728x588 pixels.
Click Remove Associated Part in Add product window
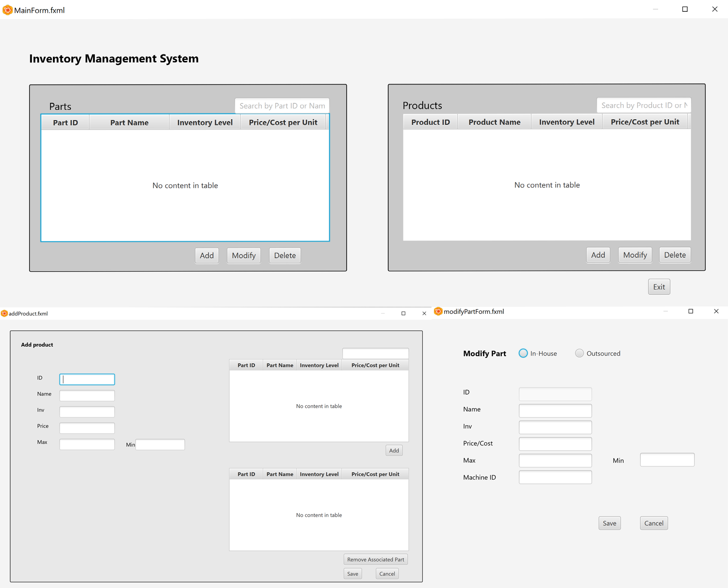pos(375,559)
